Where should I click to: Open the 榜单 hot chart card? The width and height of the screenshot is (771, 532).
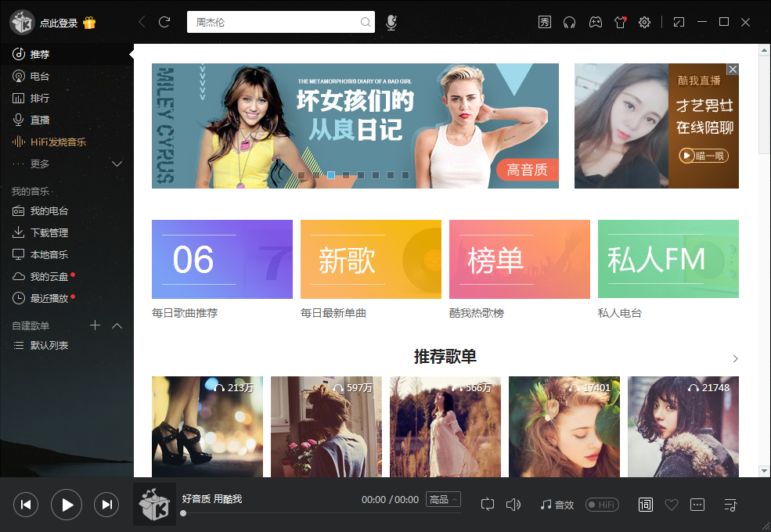520,259
